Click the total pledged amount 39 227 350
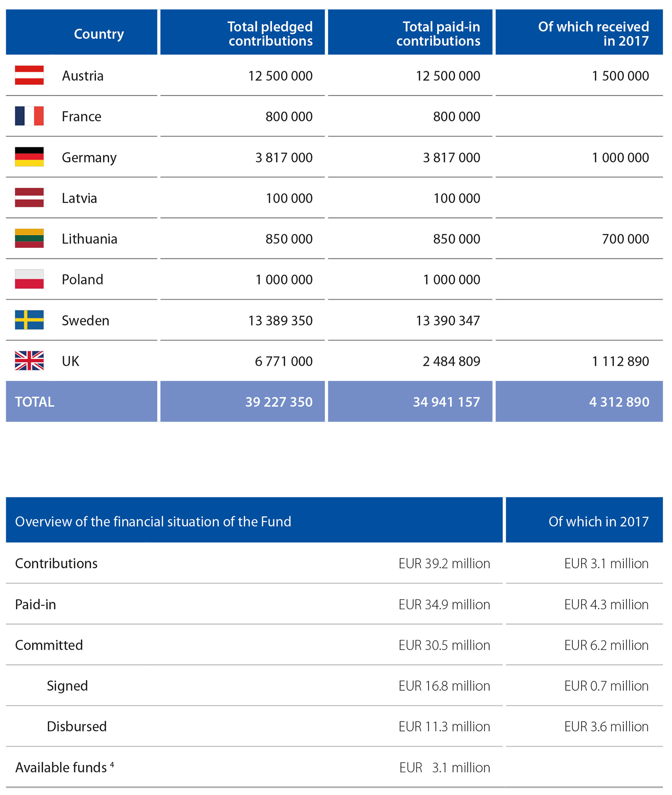This screenshot has width=672, height=795. point(279,402)
